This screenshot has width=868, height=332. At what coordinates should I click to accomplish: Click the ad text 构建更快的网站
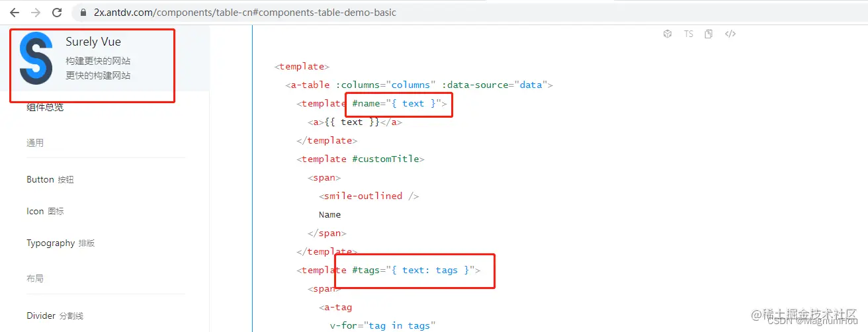coord(98,61)
